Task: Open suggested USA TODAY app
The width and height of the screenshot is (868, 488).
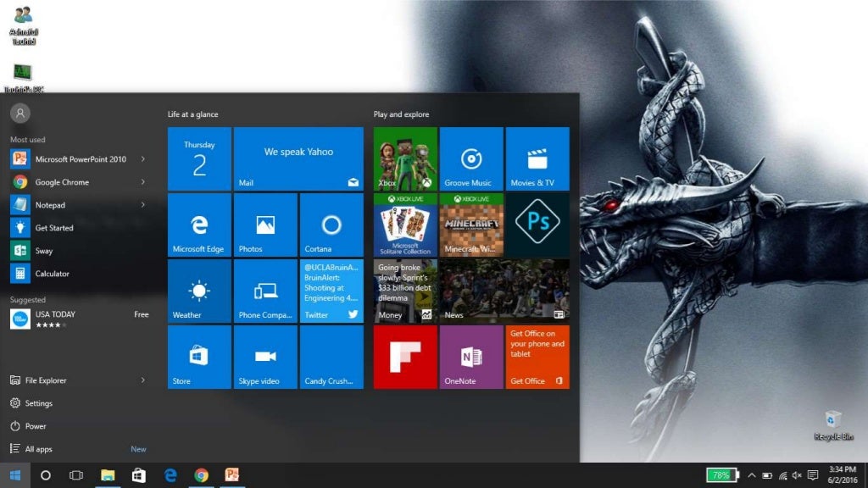Action: point(78,319)
